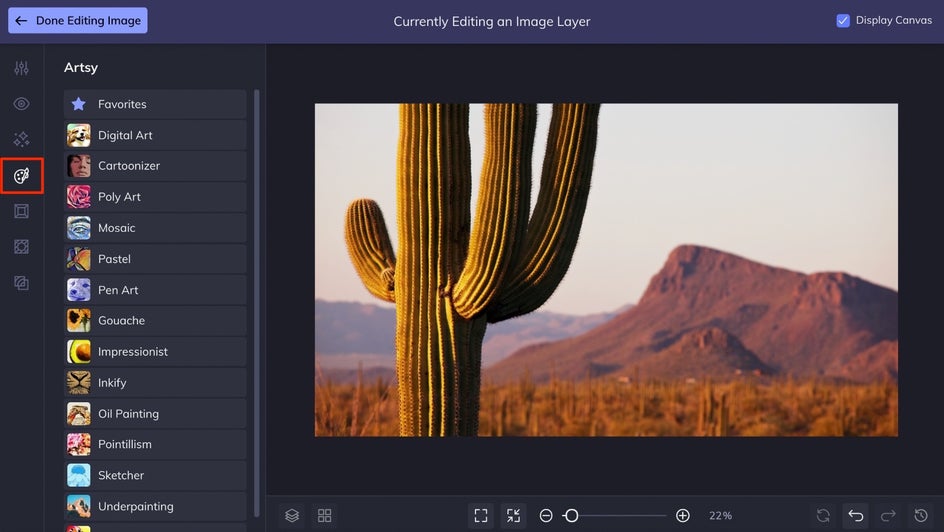Click the grid view icon at bottom

[324, 516]
